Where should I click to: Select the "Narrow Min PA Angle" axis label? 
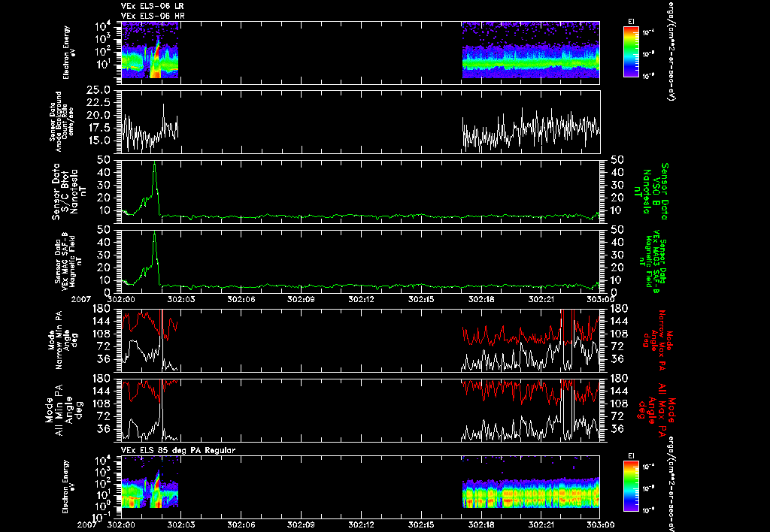(x=62, y=340)
